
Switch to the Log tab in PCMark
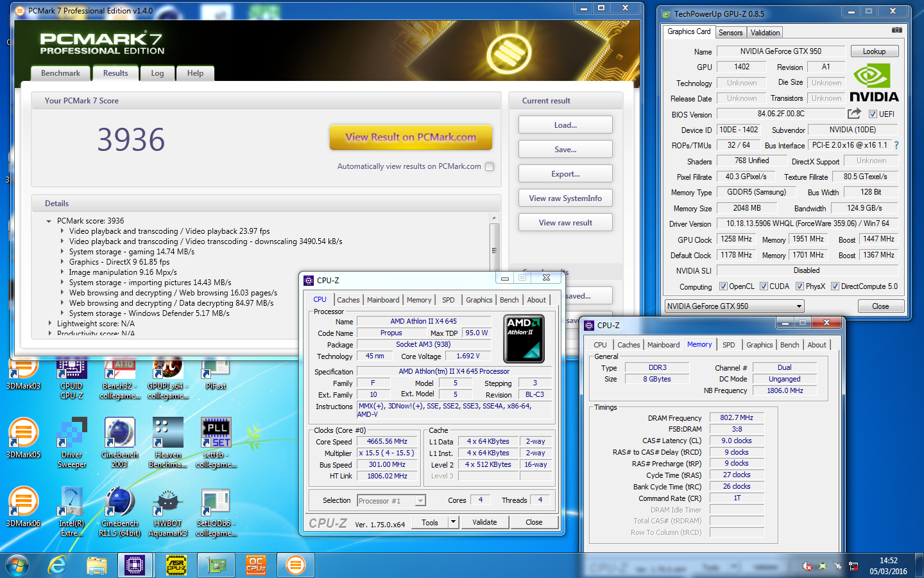(x=157, y=73)
